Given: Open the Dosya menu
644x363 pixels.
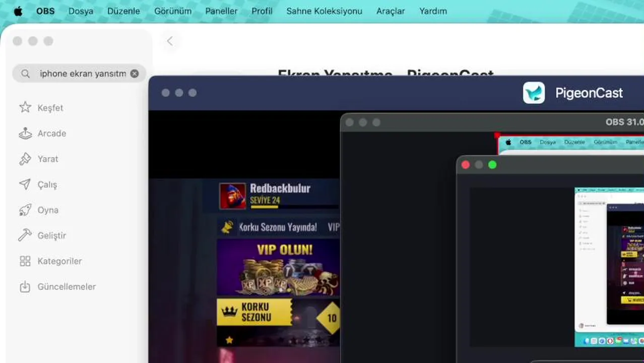Looking at the screenshot, I should pyautogui.click(x=81, y=11).
